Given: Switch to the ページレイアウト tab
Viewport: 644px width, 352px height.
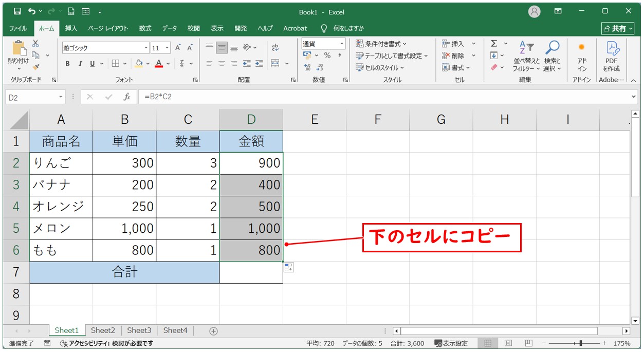Looking at the screenshot, I should pos(108,28).
